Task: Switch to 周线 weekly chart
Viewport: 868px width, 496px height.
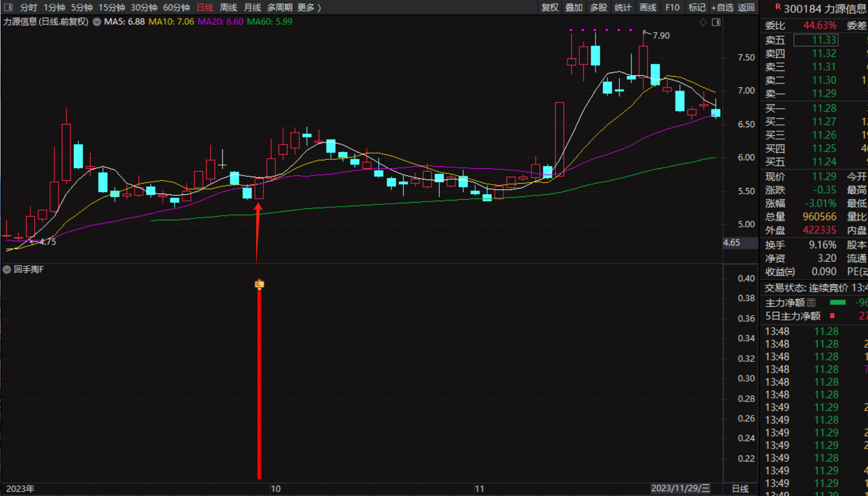Action: point(228,7)
